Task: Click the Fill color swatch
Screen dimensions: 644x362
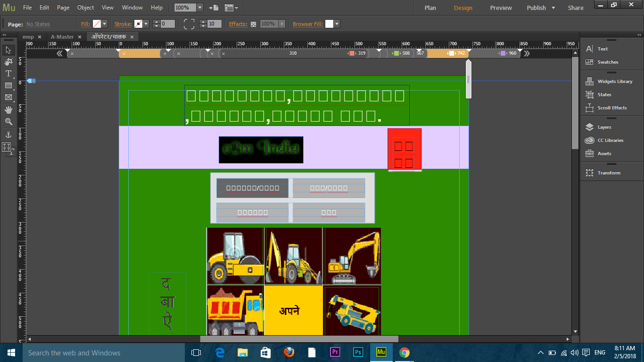Action: tap(97, 24)
